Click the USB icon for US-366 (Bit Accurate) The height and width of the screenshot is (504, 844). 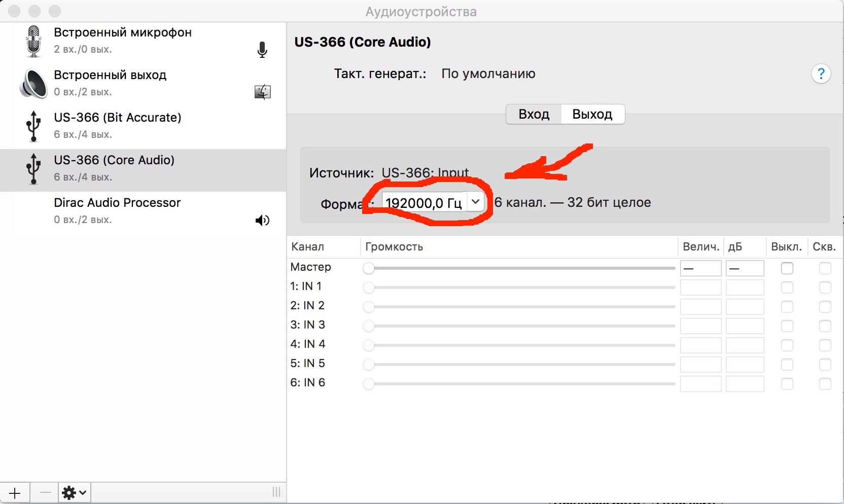33,126
